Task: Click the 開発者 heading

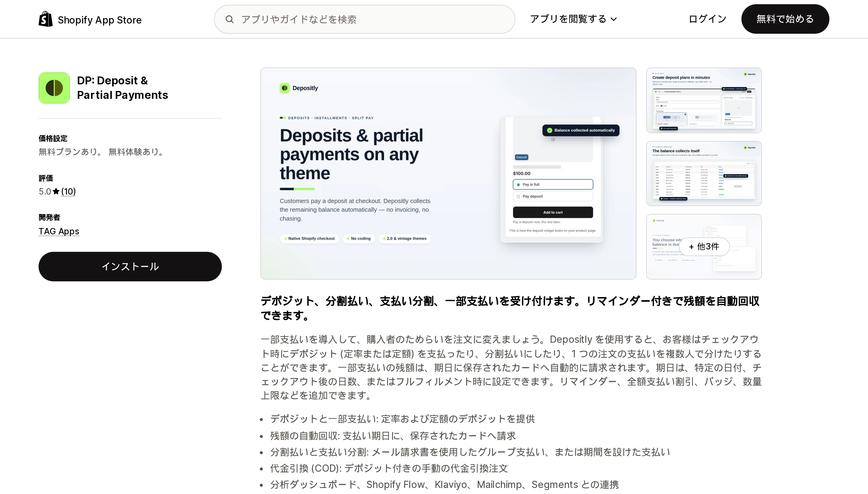Action: pos(49,217)
